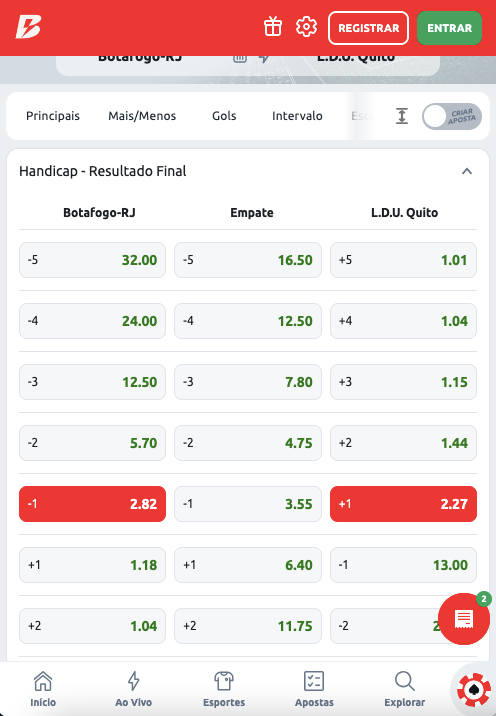Open Explorar search icon
This screenshot has width=496, height=716.
405,689
